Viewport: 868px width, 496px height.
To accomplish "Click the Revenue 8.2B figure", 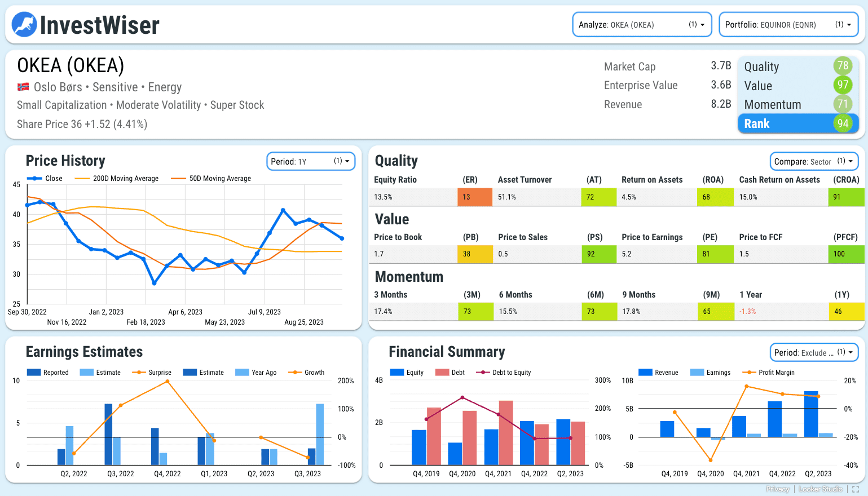I will tap(721, 104).
